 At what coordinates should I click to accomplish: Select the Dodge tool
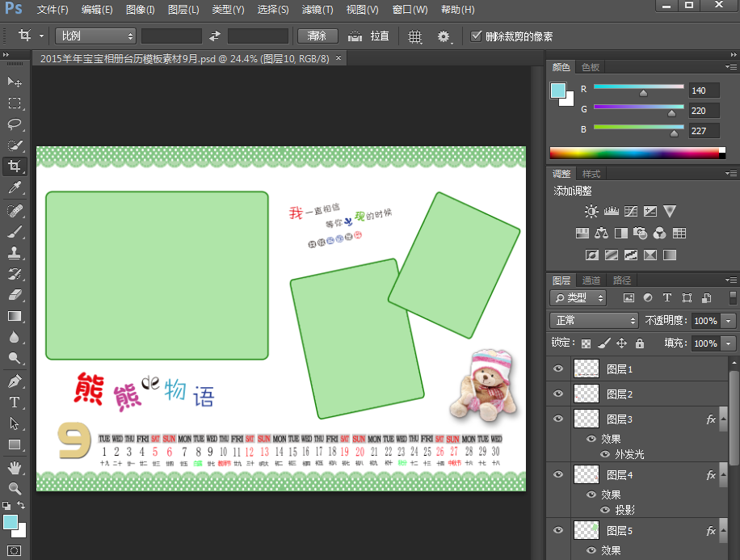[x=15, y=358]
